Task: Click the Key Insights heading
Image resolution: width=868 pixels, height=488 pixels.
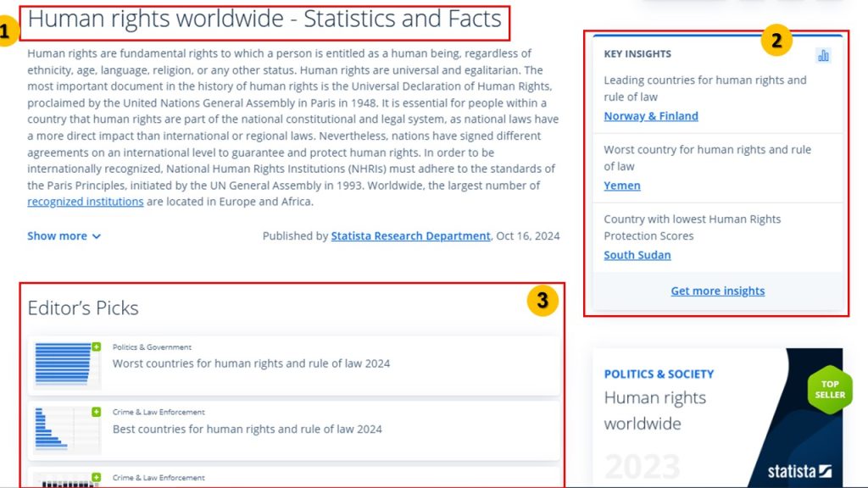Action: point(637,53)
